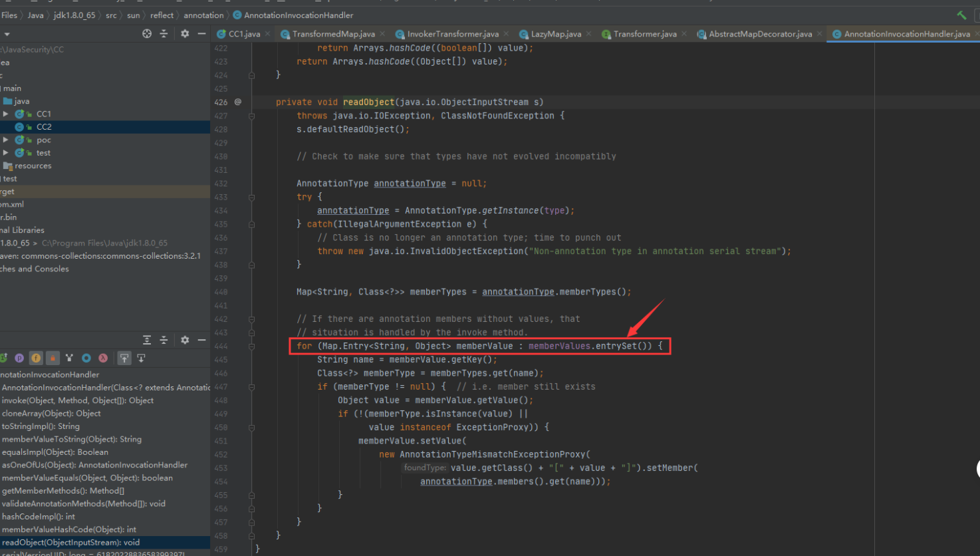980x556 pixels.
Task: Click the annotation breadcrumb segment
Action: (x=203, y=15)
